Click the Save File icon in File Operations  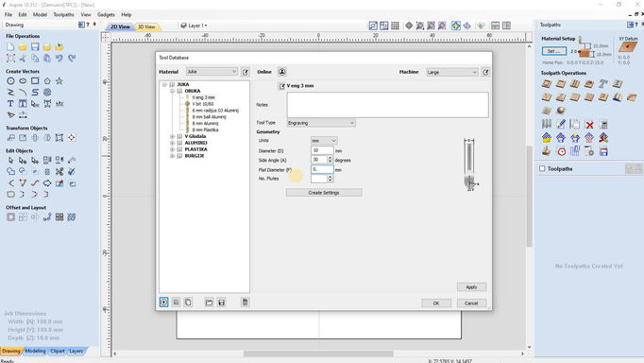tap(35, 47)
